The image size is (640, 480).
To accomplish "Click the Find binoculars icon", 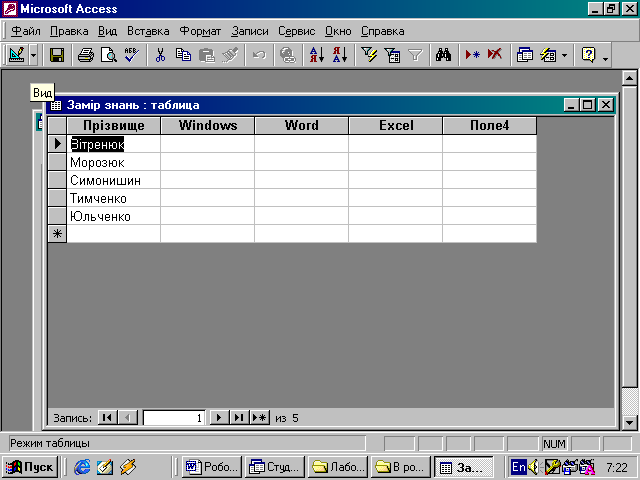I will [x=443, y=55].
